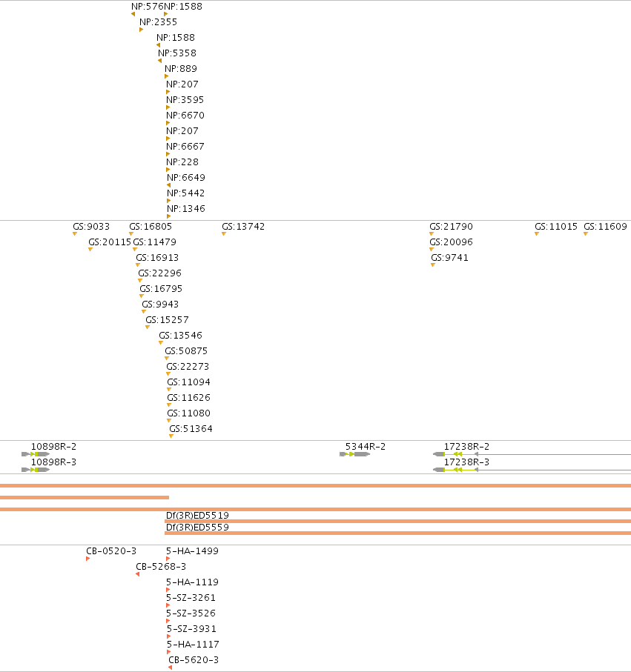
Task: Select the GS:50875 feature label
Action: click(x=186, y=351)
